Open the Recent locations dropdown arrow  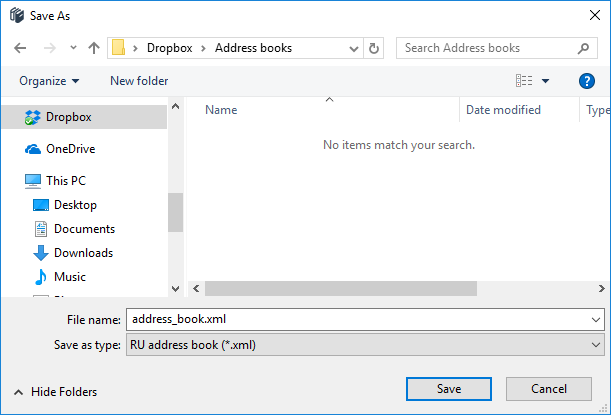coord(73,48)
